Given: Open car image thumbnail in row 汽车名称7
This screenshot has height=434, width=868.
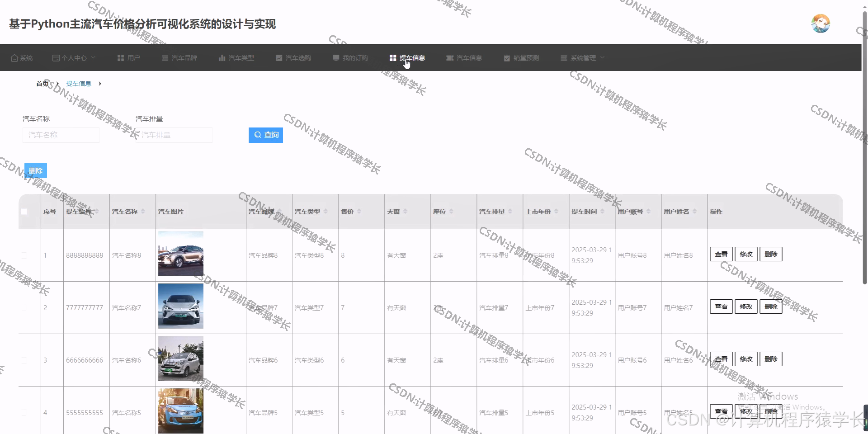Looking at the screenshot, I should click(181, 306).
